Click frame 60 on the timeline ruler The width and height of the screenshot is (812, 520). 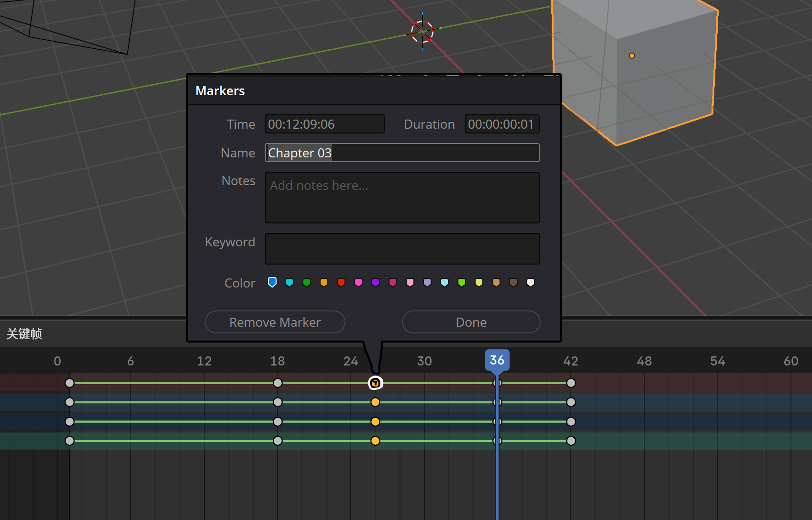pos(791,361)
